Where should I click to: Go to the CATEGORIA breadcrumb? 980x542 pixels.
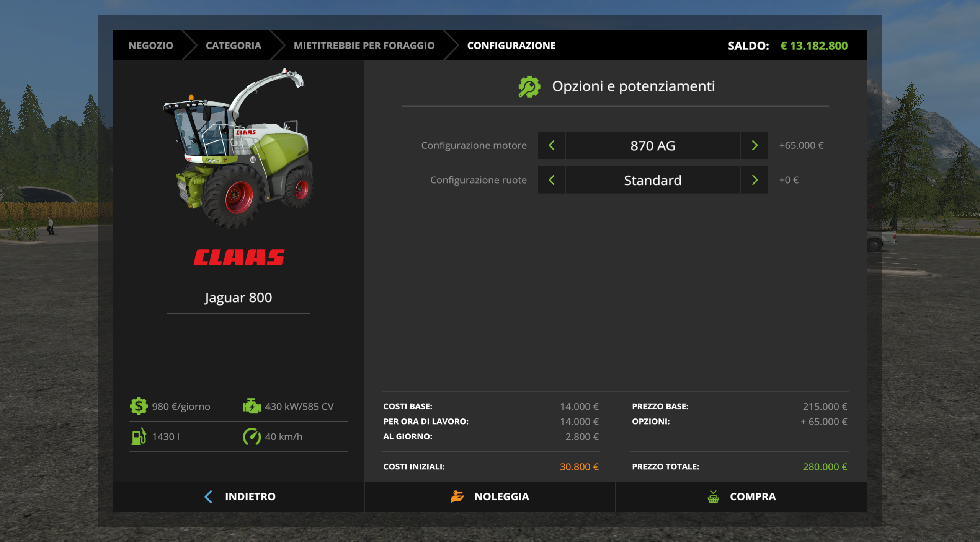(x=234, y=46)
